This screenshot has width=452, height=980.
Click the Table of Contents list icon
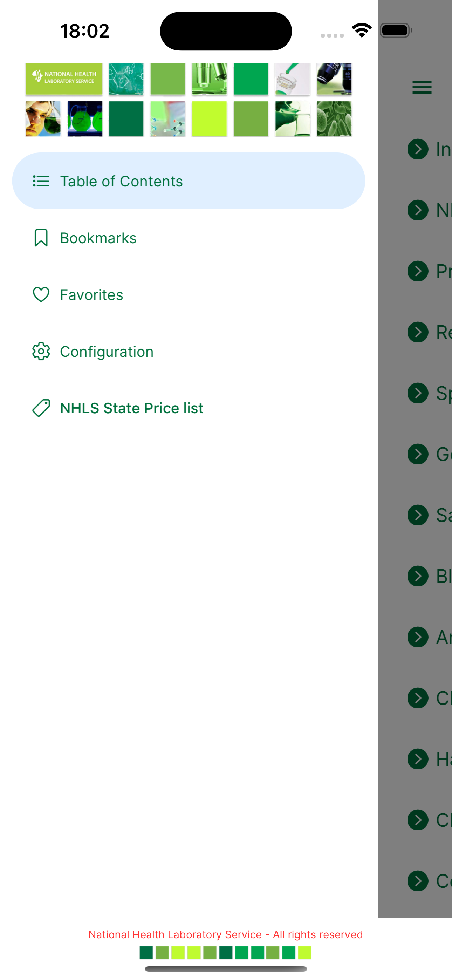click(41, 181)
